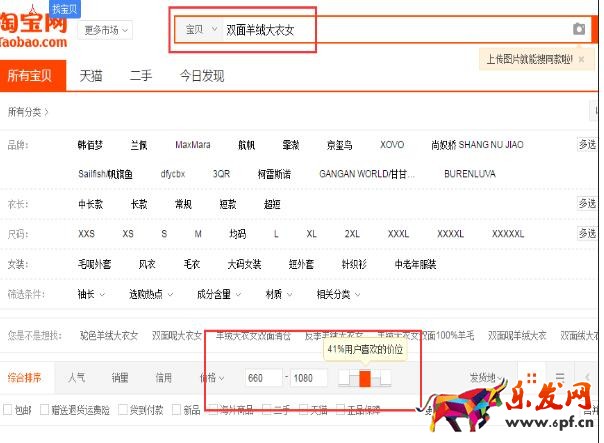Expand the 成分含量 filter dropdown
This screenshot has height=443, width=604.
pos(218,294)
